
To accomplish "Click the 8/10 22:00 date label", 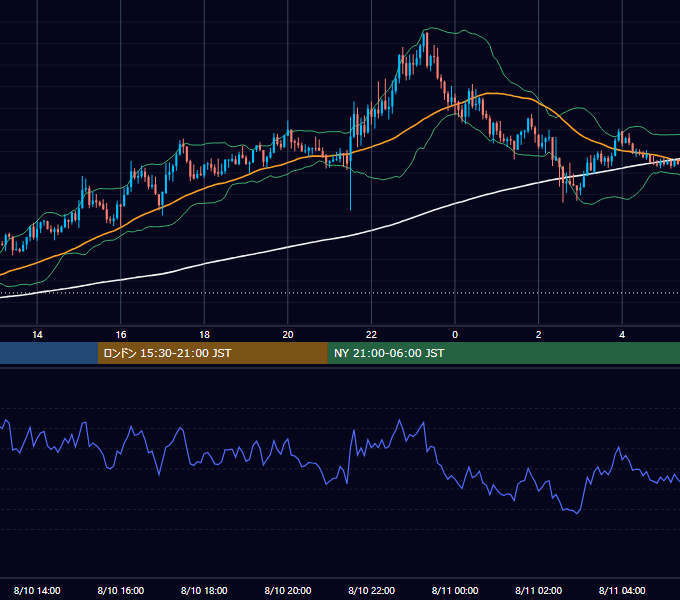I will pos(371,590).
